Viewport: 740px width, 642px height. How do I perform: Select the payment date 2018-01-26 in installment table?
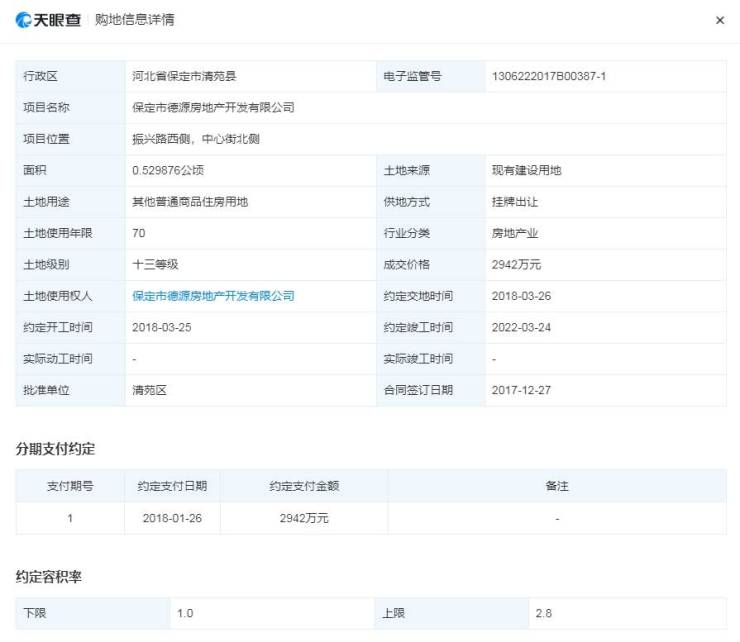[x=172, y=518]
